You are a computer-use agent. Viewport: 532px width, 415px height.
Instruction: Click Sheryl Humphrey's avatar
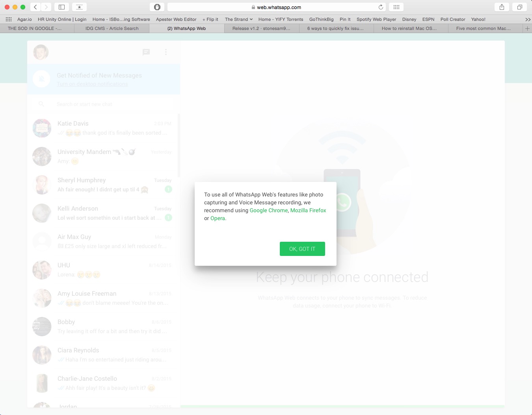click(42, 185)
